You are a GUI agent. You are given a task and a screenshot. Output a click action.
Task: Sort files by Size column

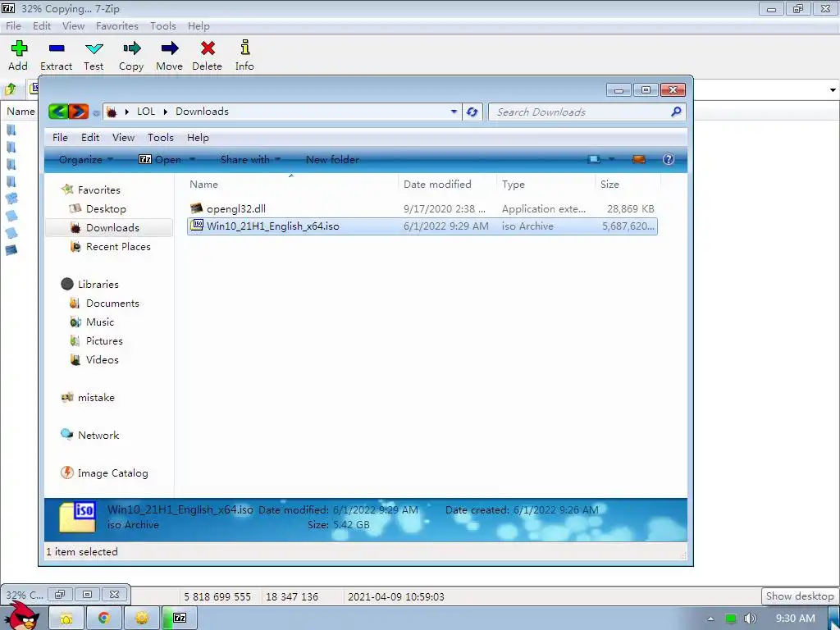[628, 185]
